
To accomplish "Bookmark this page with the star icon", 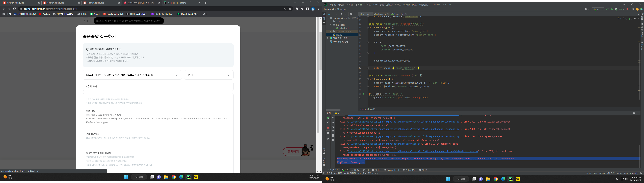I will 290,9.
